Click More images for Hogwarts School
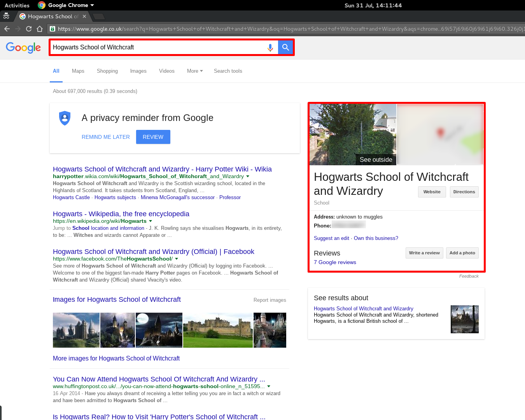This screenshot has width=525, height=420. pyautogui.click(x=116, y=359)
